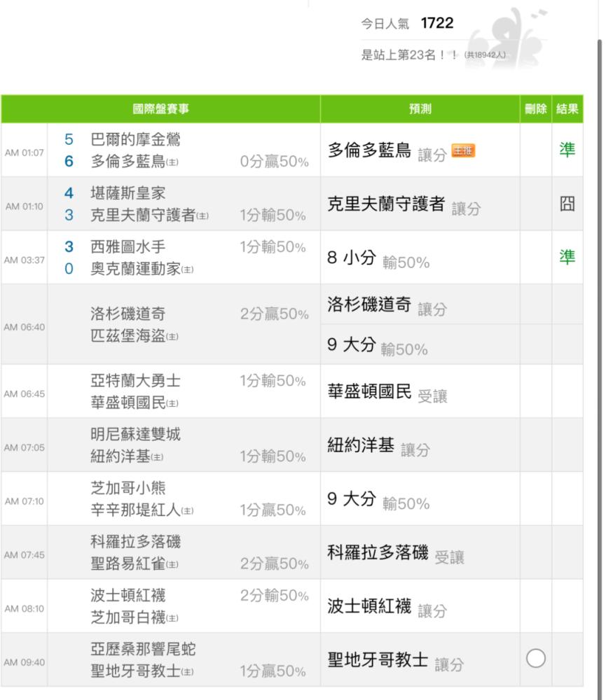Click 芝加哥白襪(主) team name
The width and height of the screenshot is (606, 700).
coord(135,617)
